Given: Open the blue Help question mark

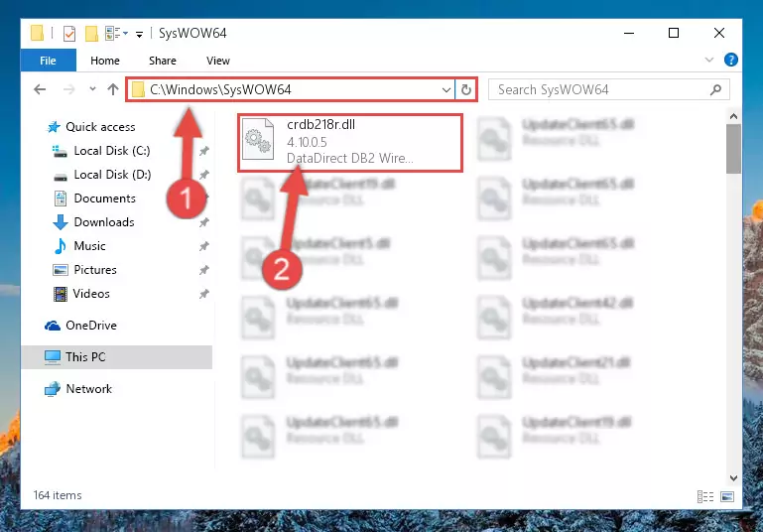Looking at the screenshot, I should pos(730,60).
